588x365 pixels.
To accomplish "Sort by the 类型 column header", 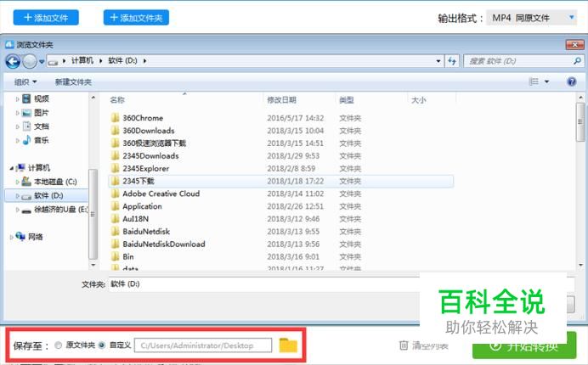I will (x=347, y=99).
